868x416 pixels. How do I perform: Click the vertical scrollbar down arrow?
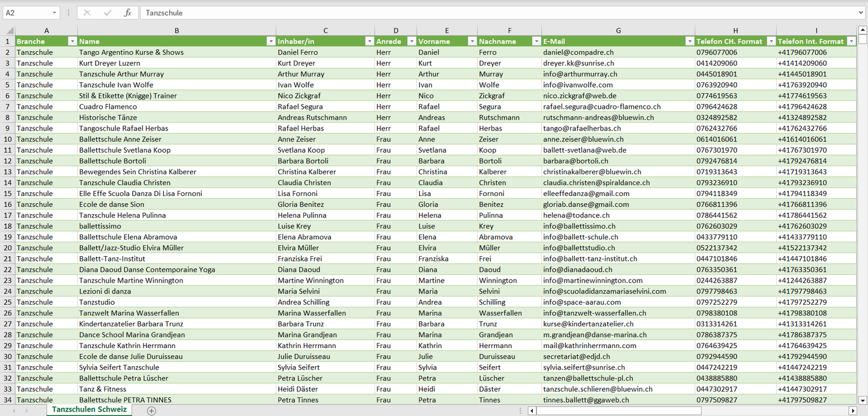pos(863,400)
